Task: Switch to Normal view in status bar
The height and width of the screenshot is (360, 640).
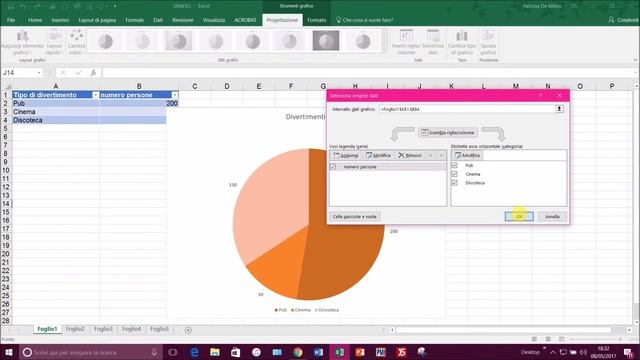Action: pos(534,339)
